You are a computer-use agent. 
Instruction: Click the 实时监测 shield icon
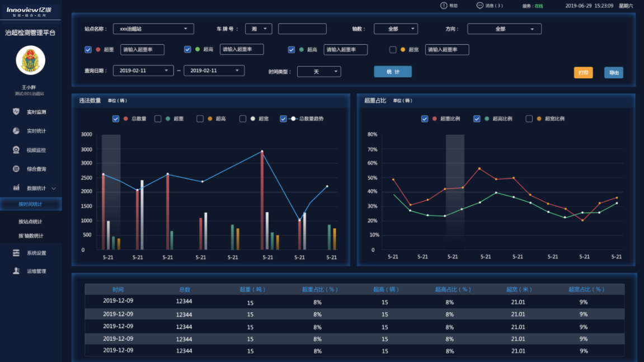pyautogui.click(x=16, y=112)
